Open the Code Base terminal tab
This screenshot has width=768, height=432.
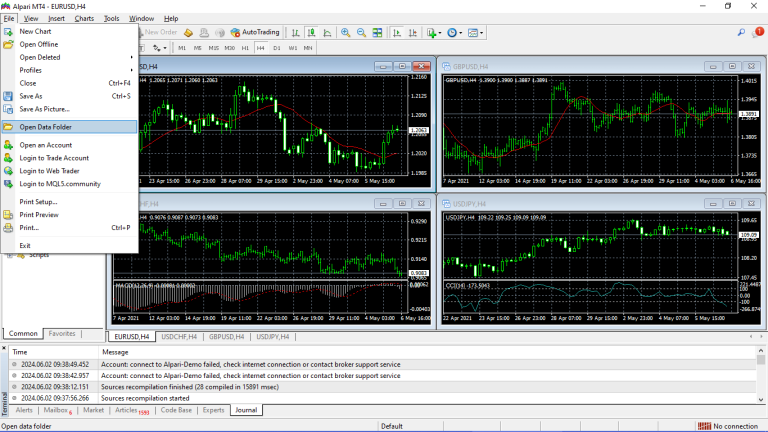[x=176, y=410]
